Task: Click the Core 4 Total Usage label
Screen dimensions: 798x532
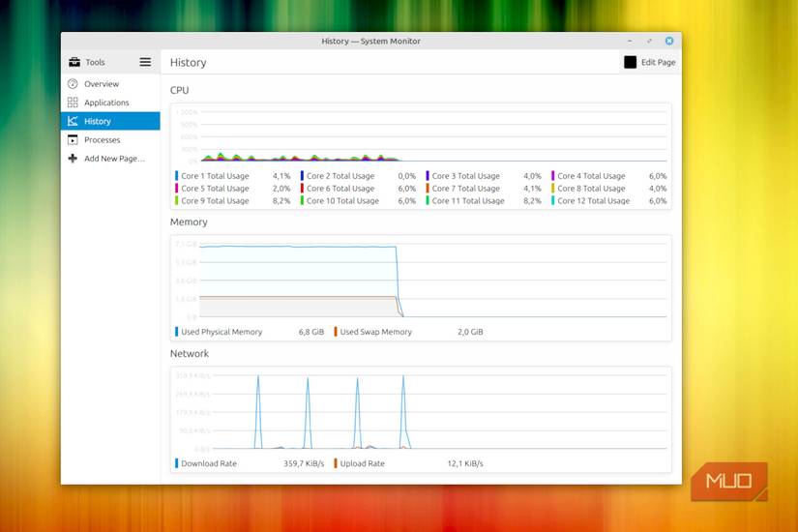Action: click(x=591, y=176)
